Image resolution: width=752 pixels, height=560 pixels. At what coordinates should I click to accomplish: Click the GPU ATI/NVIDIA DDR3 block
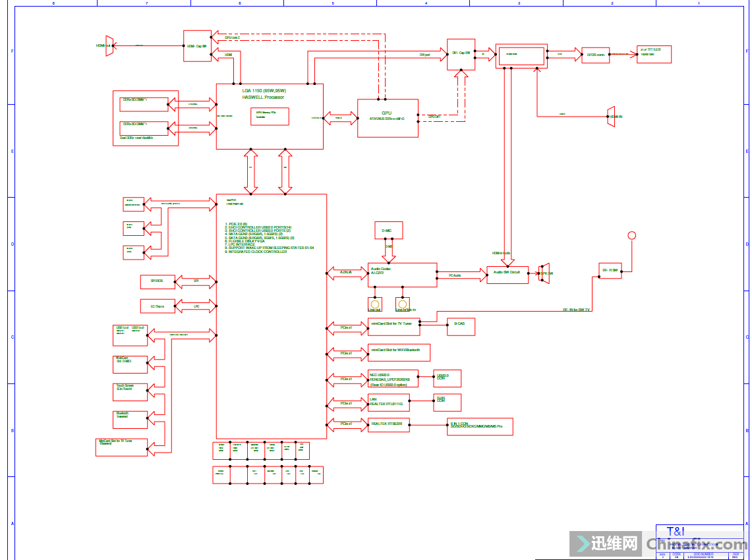pyautogui.click(x=388, y=117)
